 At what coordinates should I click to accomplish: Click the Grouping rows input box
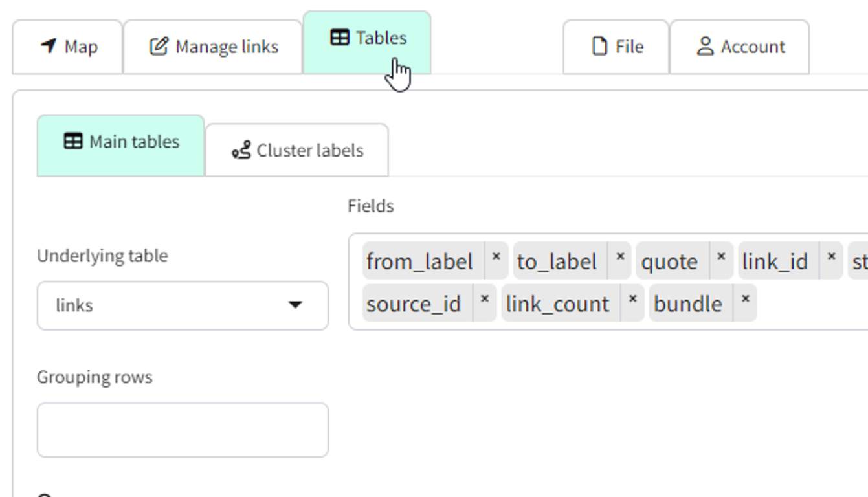click(183, 430)
